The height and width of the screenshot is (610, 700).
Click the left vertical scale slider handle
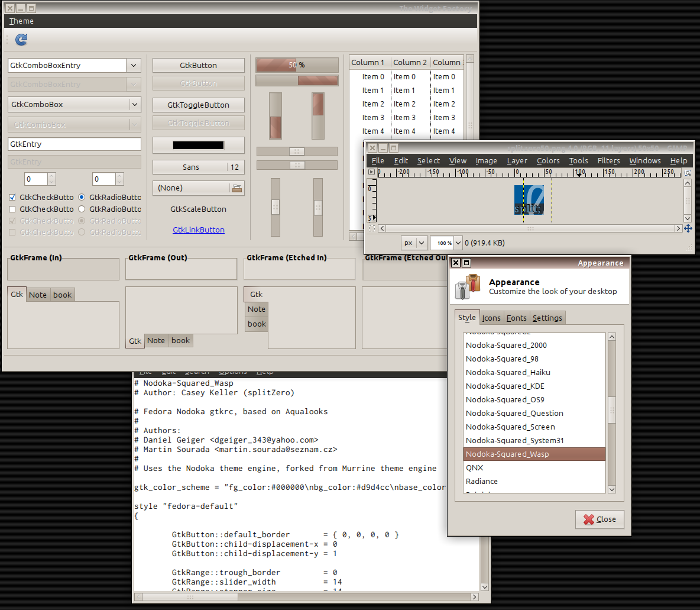pyautogui.click(x=276, y=207)
